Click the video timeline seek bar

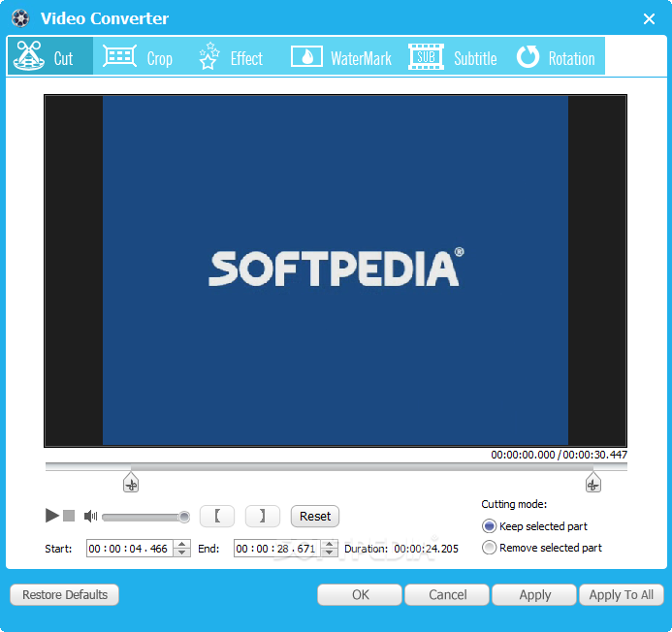point(336,466)
